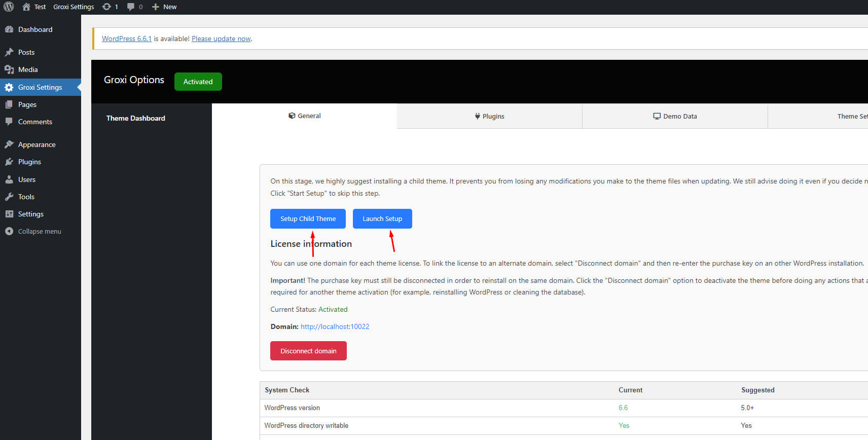Screen dimensions: 868x440
Task: Go to Media in the sidebar
Action: [41, 69]
